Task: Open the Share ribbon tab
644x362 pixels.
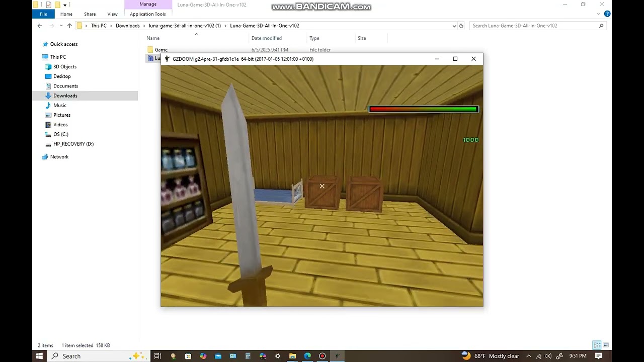Action: (x=90, y=14)
